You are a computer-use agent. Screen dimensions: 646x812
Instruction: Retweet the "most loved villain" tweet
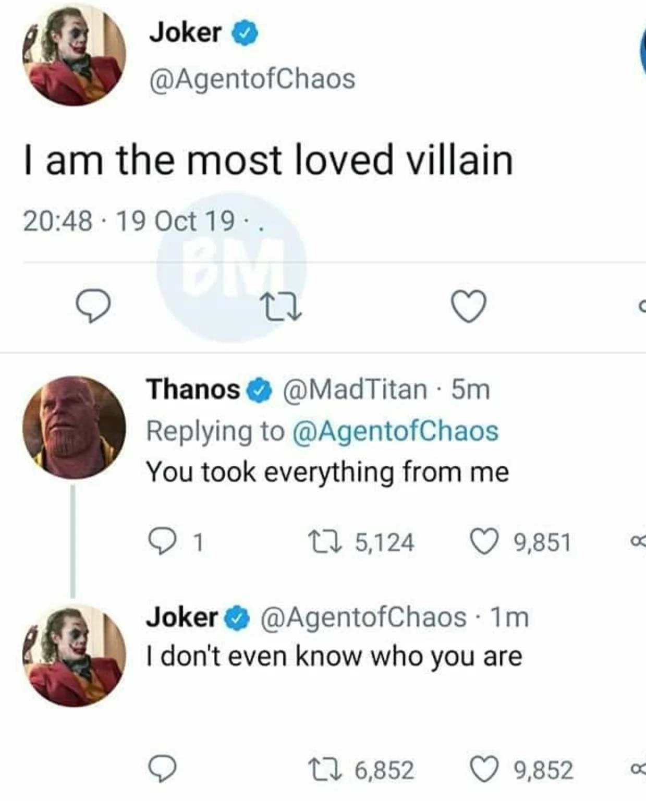[282, 307]
